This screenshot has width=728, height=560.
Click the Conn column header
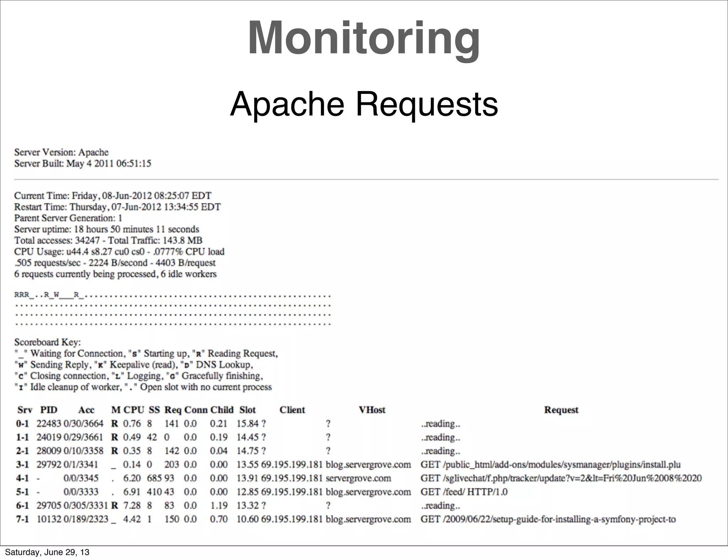(x=196, y=410)
